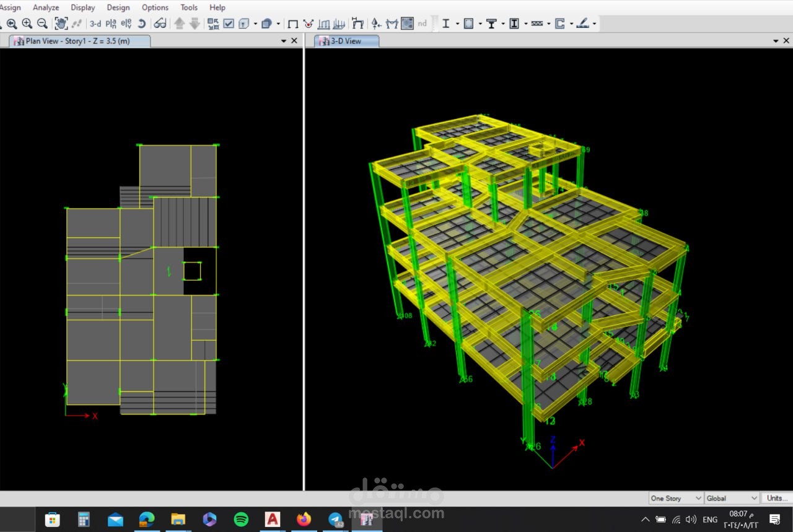Move up one story arrow
The width and height of the screenshot is (793, 532).
(x=180, y=24)
